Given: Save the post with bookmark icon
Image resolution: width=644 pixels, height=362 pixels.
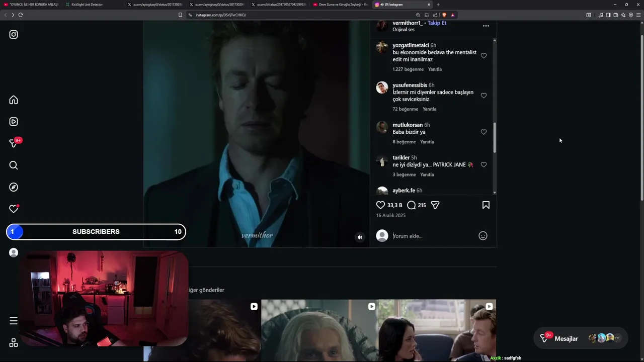Looking at the screenshot, I should (486, 205).
